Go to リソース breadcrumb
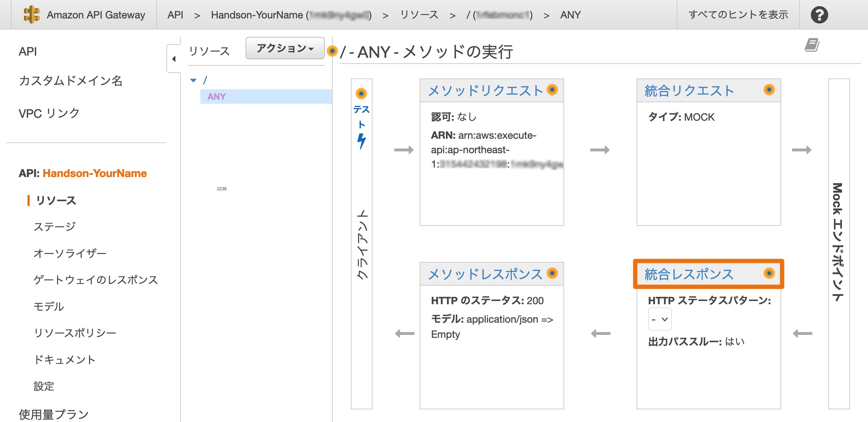This screenshot has height=422, width=868. pos(419,15)
